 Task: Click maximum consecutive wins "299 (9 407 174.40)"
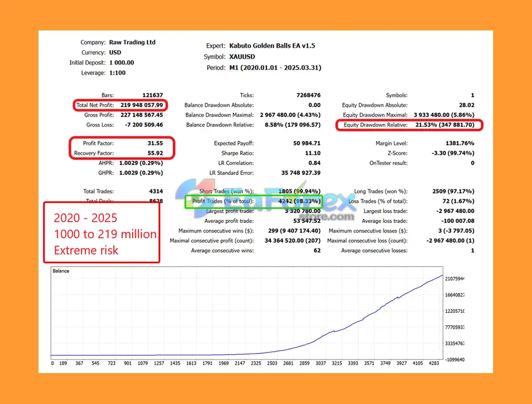point(294,231)
